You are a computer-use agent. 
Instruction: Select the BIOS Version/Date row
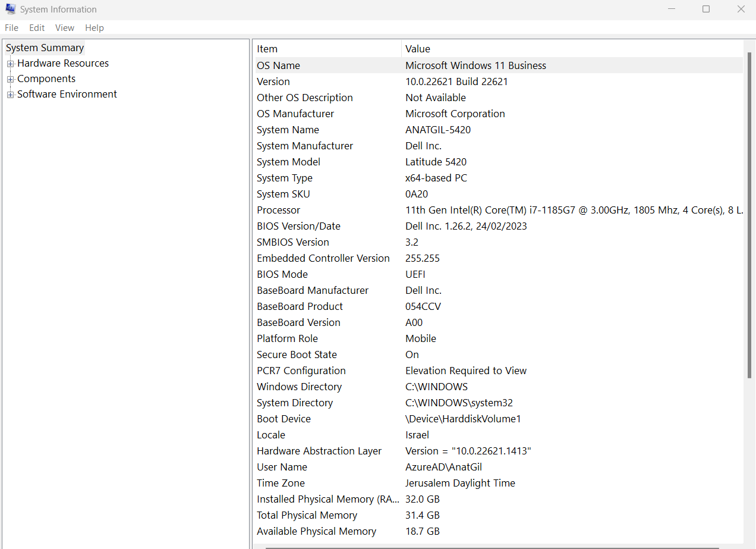499,226
